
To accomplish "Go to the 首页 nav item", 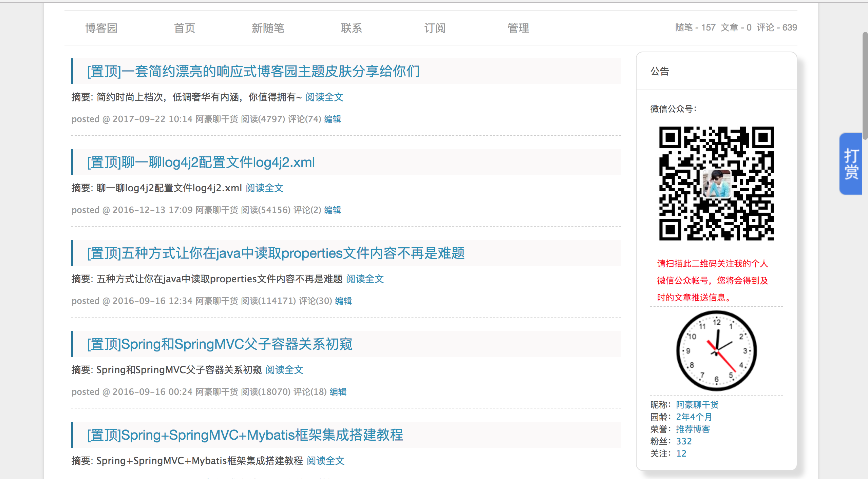I will click(x=185, y=28).
